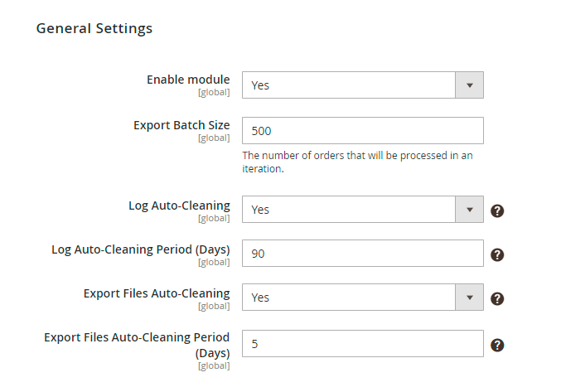Click help icon beside Log Auto-Cleaning dropdown
This screenshot has width=561, height=392.
[497, 211]
